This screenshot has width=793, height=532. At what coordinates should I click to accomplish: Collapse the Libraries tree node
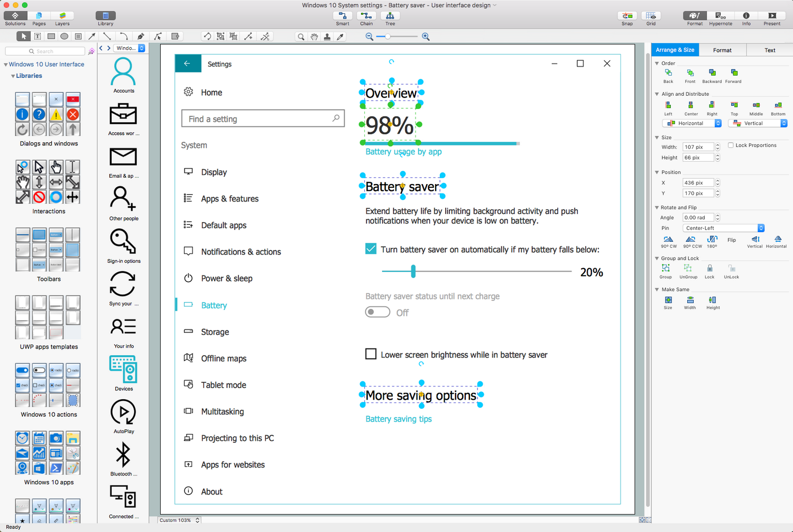13,76
